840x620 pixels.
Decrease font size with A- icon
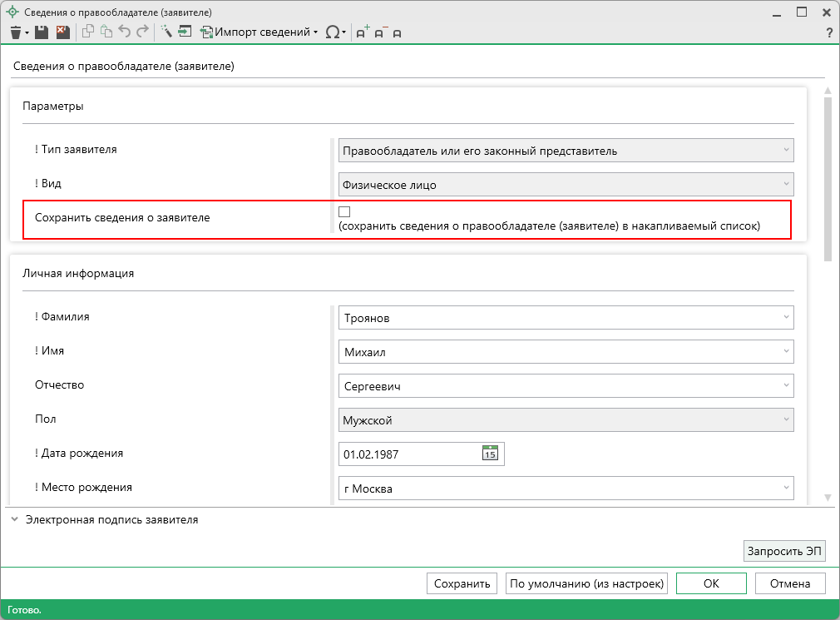tap(381, 32)
